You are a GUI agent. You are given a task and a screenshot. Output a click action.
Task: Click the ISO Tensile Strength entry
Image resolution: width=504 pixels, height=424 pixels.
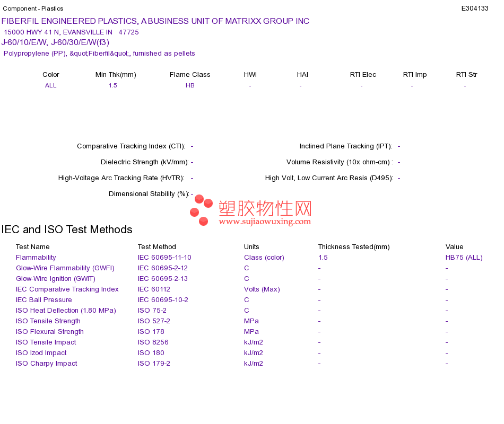coord(48,321)
